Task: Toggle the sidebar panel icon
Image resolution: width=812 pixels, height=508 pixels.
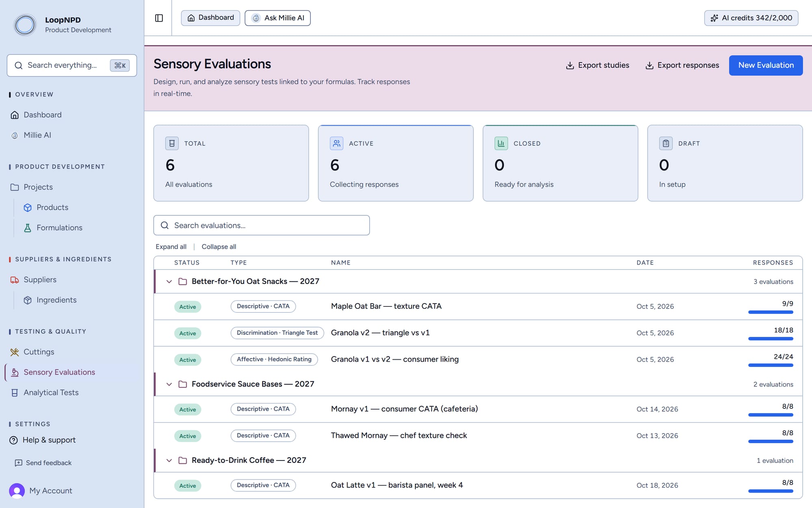Action: pos(159,18)
